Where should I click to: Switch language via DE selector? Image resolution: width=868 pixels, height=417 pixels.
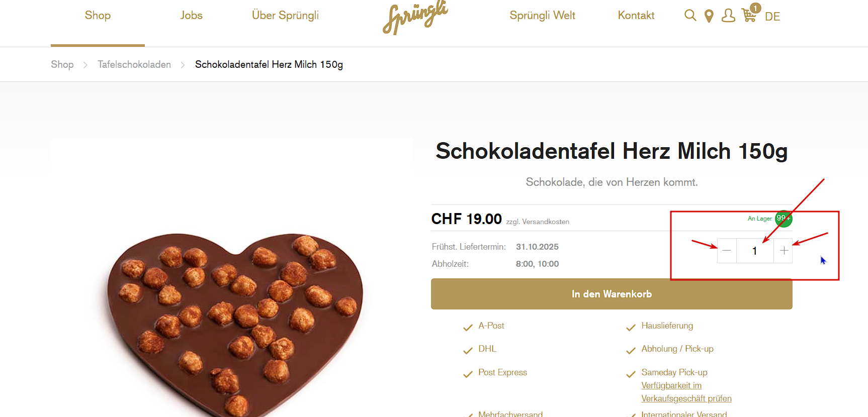click(772, 17)
